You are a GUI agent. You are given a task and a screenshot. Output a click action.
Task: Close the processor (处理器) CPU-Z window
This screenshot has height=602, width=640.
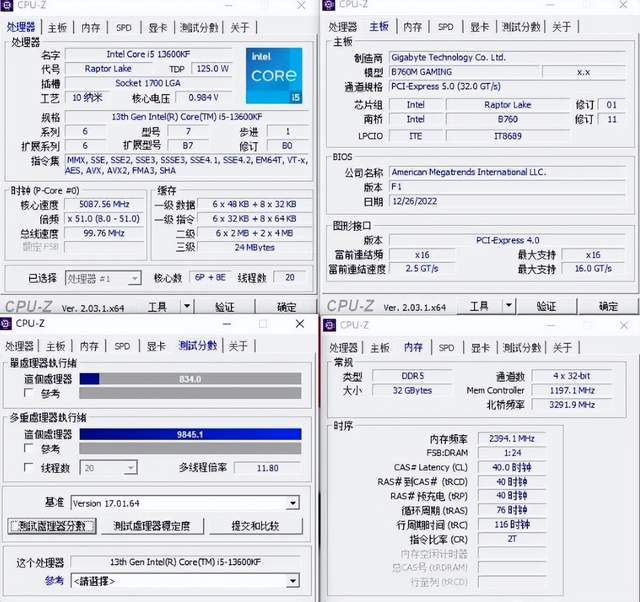(x=301, y=5)
